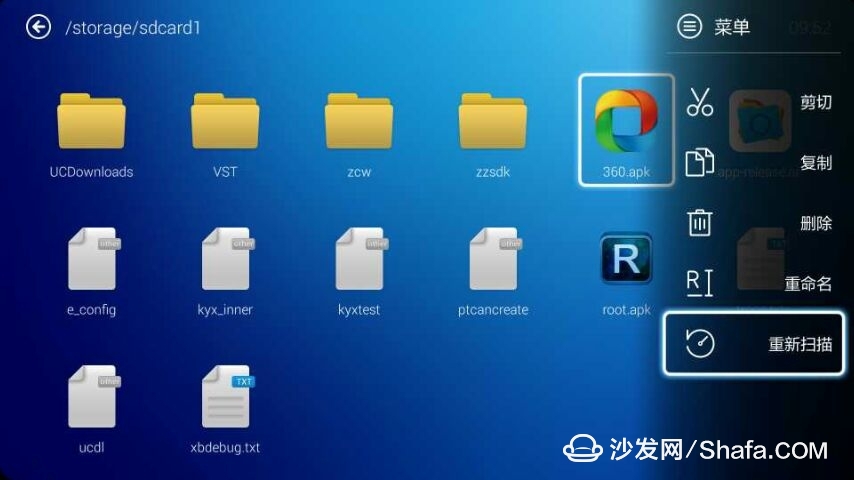The height and width of the screenshot is (480, 854).
Task: Click the rename cursor icon
Action: (x=700, y=283)
